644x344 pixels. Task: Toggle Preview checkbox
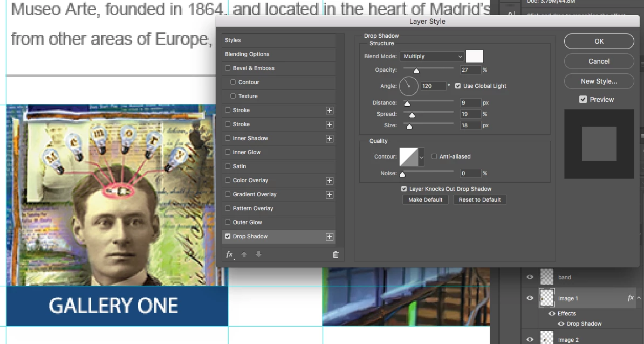pos(583,99)
